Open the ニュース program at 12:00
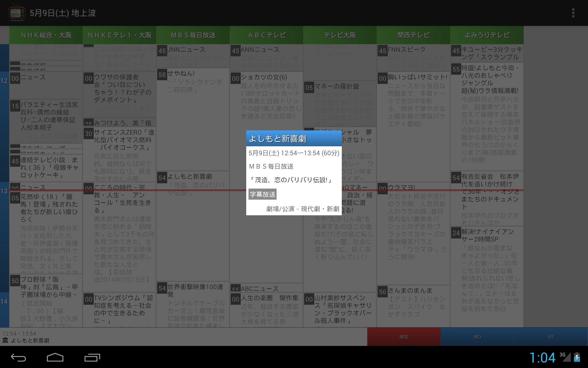Screen dimensions: 588x368 tap(46, 85)
